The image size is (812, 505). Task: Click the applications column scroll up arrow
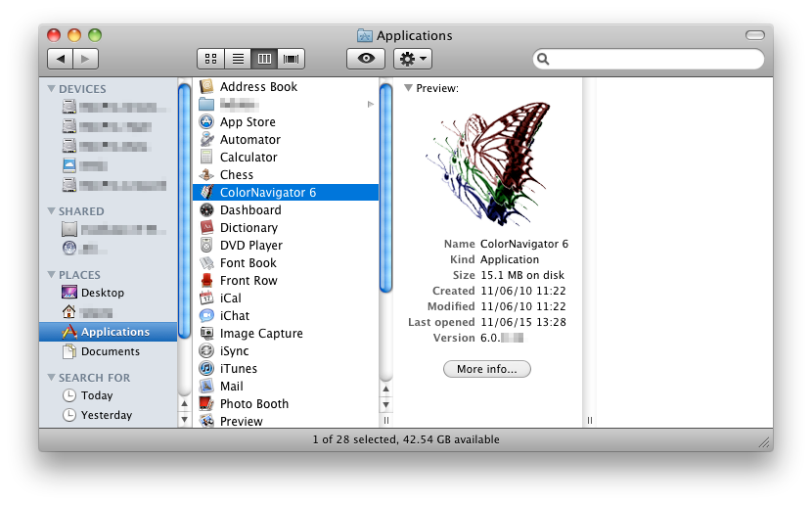(x=385, y=389)
